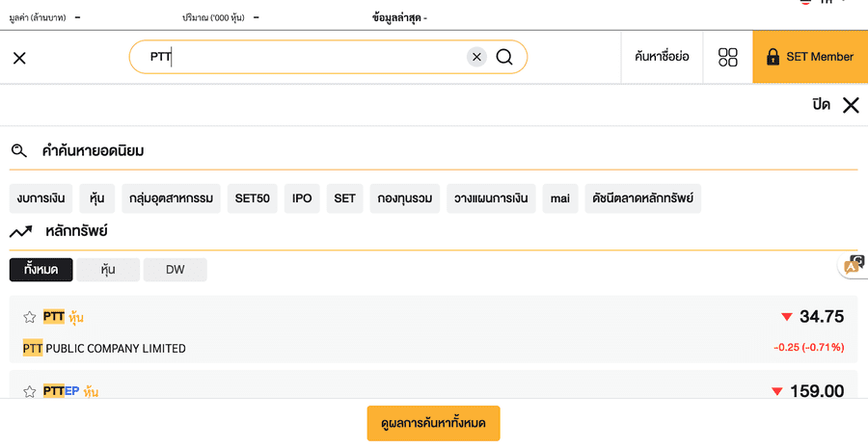Close the search bar with left X icon
The image size is (868, 448).
19,58
